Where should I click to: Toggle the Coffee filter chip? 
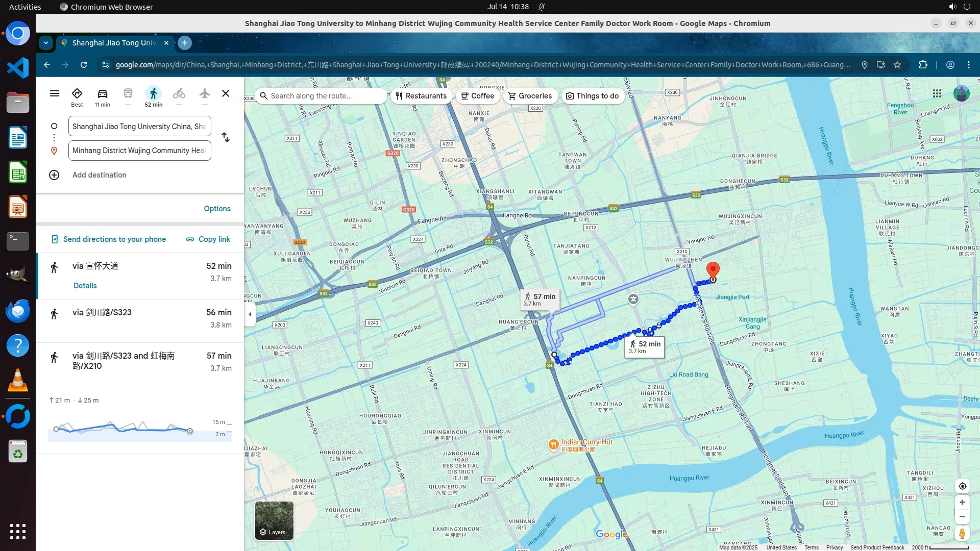(478, 96)
